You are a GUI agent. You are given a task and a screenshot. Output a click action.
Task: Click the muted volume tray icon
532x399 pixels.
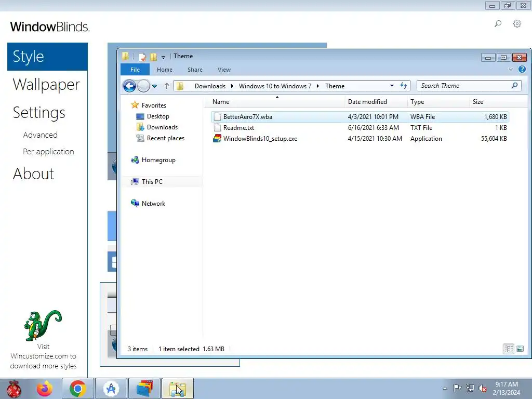click(x=482, y=388)
